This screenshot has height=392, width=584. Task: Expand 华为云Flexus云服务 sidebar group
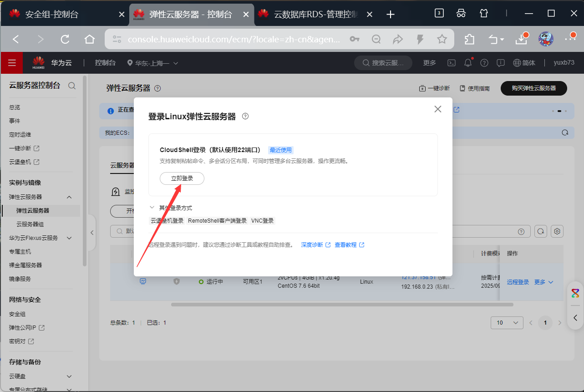(x=69, y=238)
